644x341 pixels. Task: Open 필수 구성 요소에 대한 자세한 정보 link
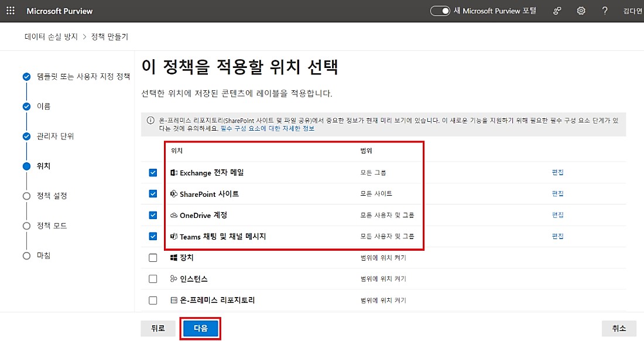tap(267, 128)
